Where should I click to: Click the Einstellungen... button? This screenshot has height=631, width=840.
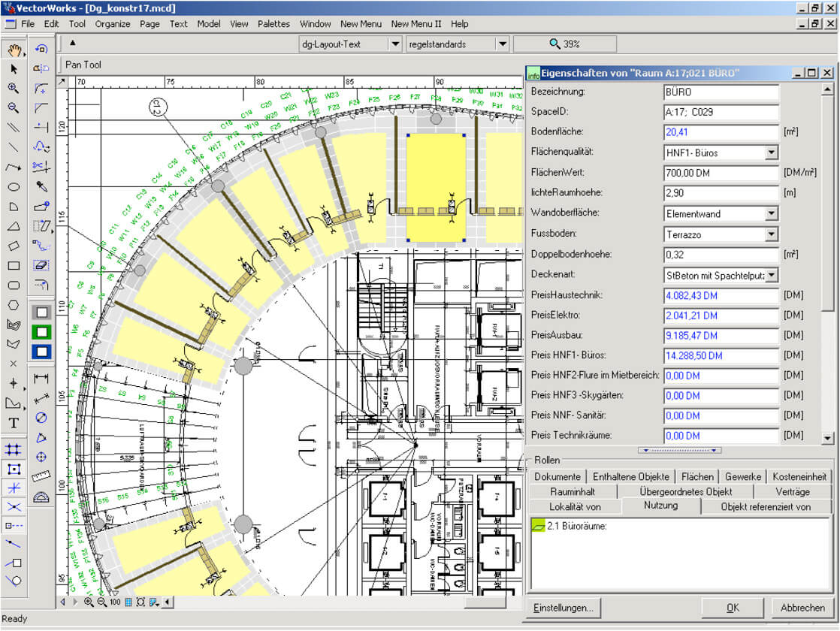click(564, 608)
